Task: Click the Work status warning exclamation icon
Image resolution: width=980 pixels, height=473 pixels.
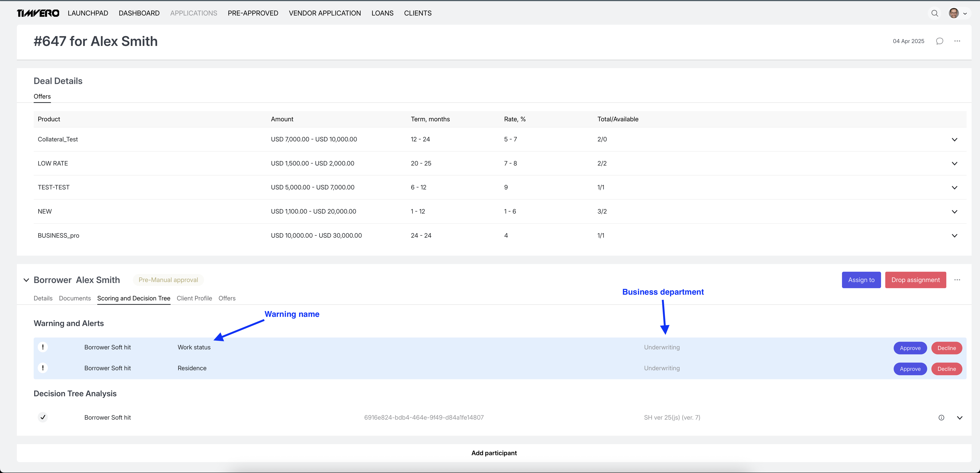Action: (x=43, y=347)
